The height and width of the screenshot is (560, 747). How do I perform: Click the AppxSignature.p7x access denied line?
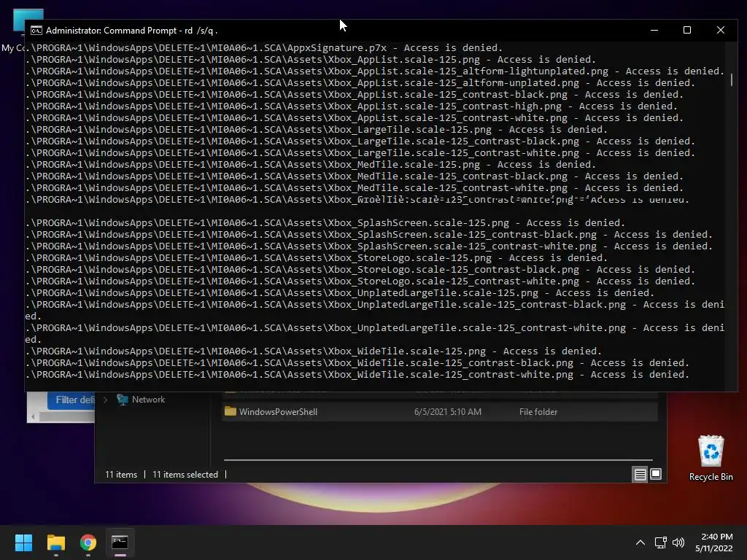pos(264,47)
